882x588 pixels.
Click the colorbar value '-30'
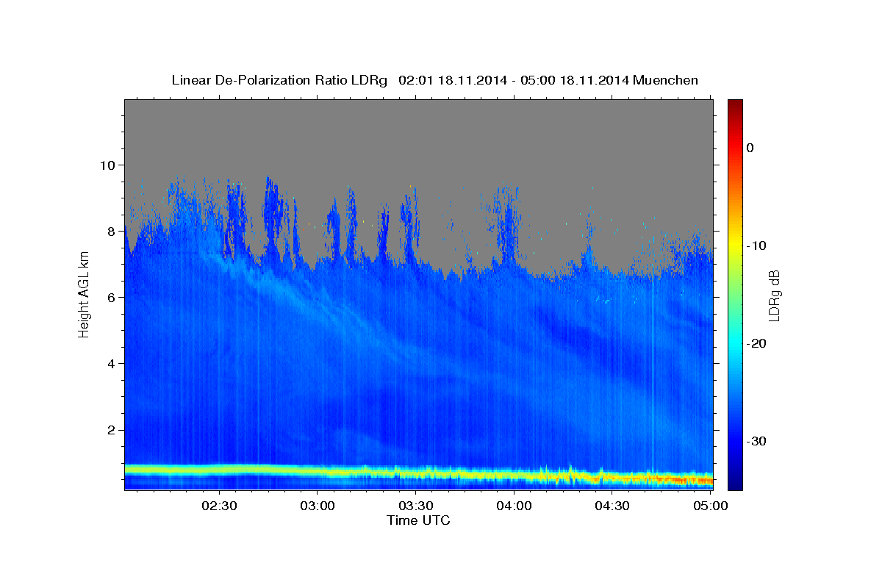pyautogui.click(x=756, y=441)
